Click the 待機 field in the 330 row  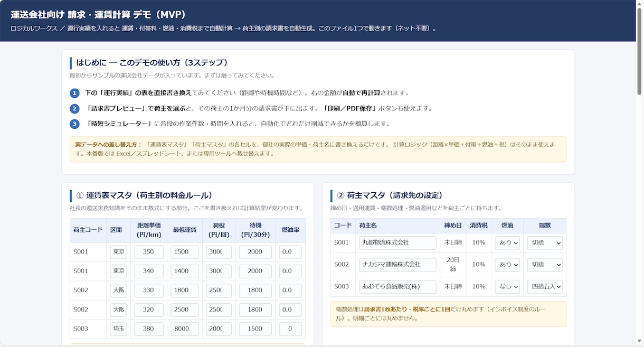coord(255,290)
